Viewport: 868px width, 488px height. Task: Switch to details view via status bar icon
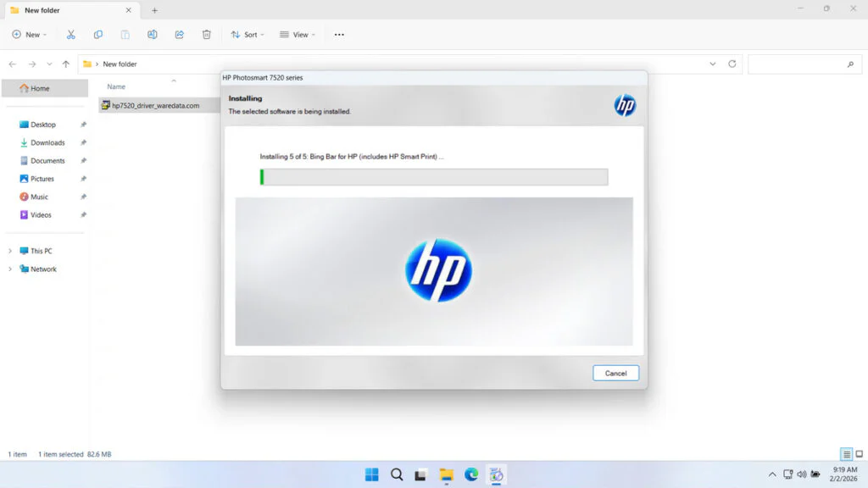(846, 454)
